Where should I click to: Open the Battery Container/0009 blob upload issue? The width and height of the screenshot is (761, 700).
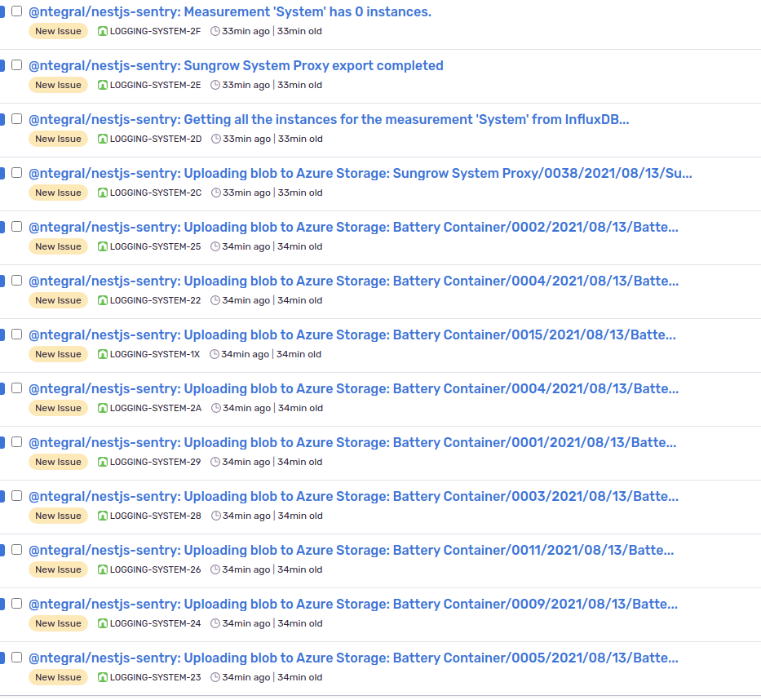pyautogui.click(x=353, y=605)
